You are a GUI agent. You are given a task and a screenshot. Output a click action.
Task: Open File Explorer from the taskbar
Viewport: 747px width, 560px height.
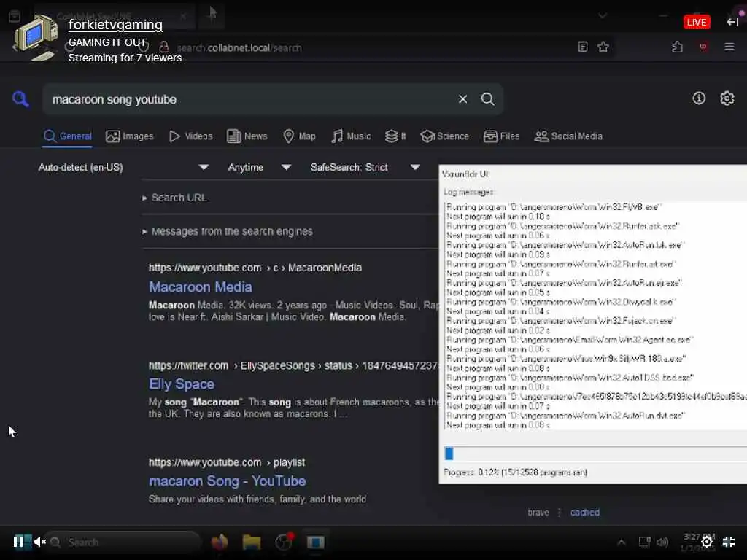pyautogui.click(x=252, y=542)
